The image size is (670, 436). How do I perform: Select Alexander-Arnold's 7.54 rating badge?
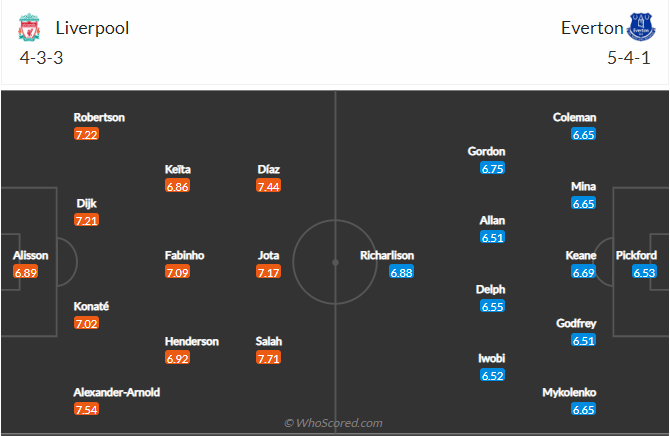coord(87,409)
